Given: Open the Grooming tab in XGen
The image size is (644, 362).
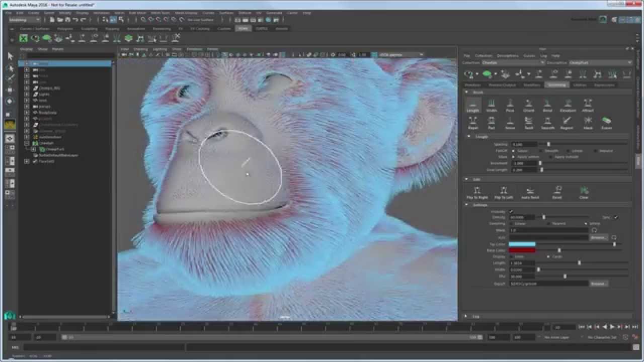Looking at the screenshot, I should pyautogui.click(x=557, y=85).
